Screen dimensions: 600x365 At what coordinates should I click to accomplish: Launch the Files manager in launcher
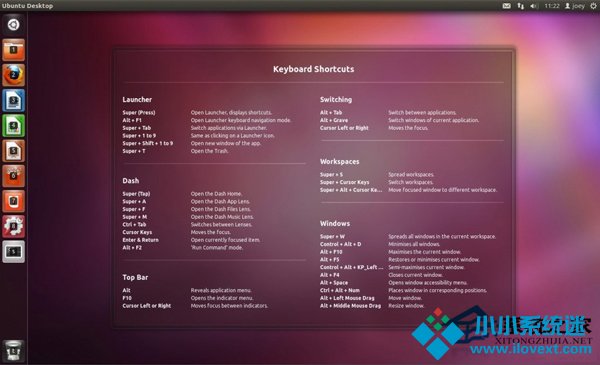point(13,50)
